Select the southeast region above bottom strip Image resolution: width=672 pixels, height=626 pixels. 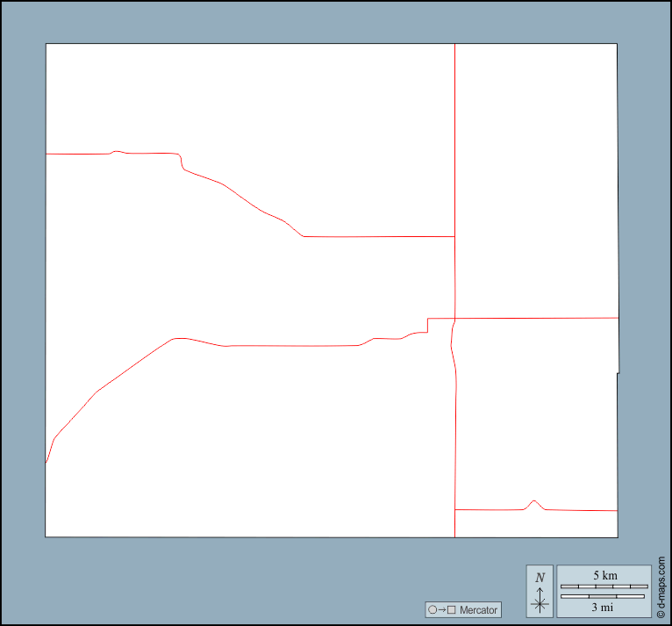click(535, 413)
